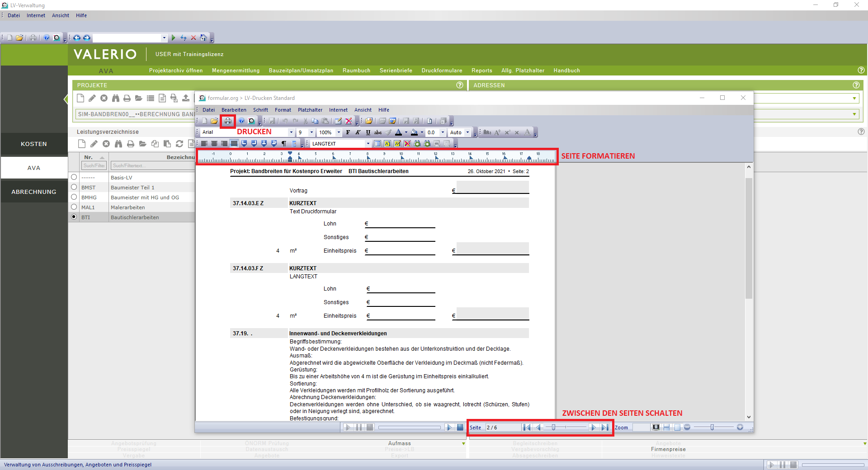The width and height of the screenshot is (868, 470).
Task: Open the Arial font name dropdown
Action: pos(291,132)
